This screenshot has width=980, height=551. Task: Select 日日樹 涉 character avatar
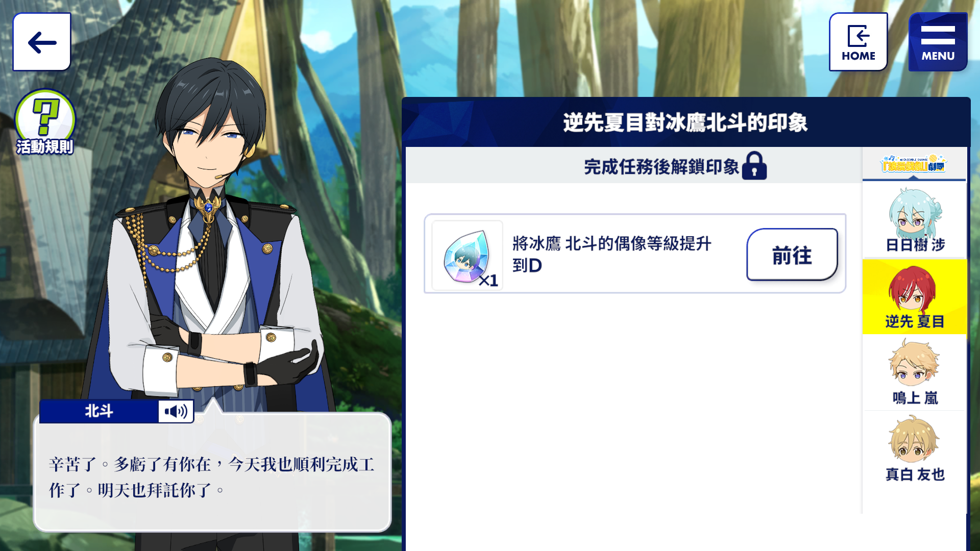(x=915, y=220)
